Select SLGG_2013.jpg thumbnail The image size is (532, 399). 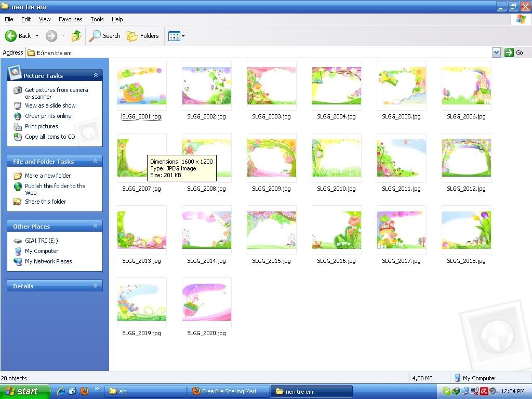pyautogui.click(x=142, y=230)
